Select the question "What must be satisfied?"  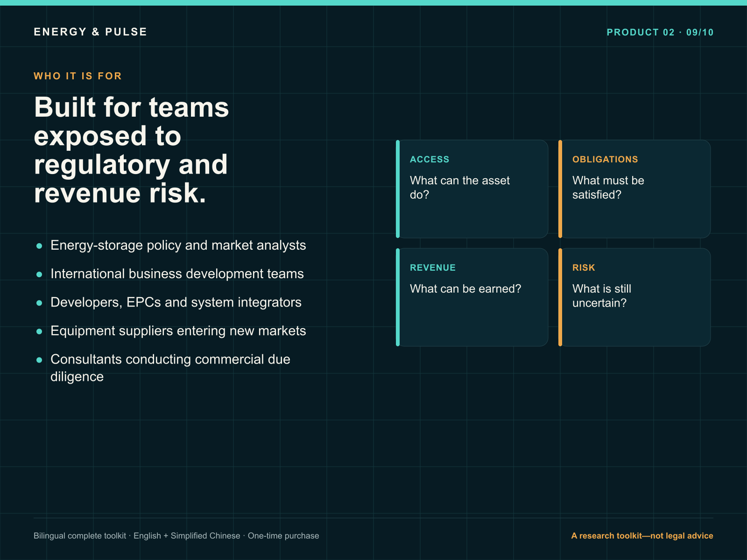point(608,188)
